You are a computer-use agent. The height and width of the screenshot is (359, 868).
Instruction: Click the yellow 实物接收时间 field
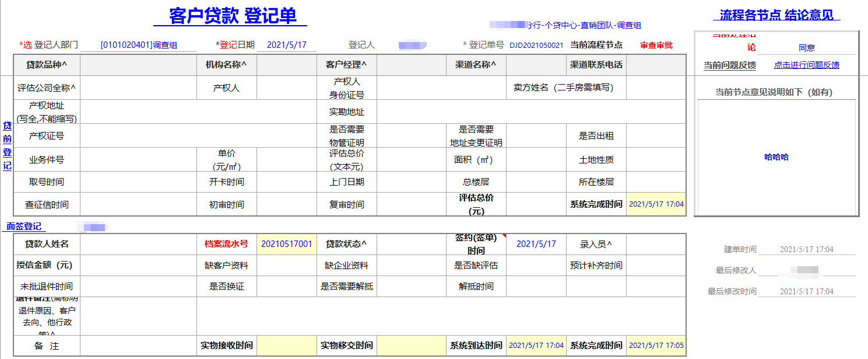(286, 346)
